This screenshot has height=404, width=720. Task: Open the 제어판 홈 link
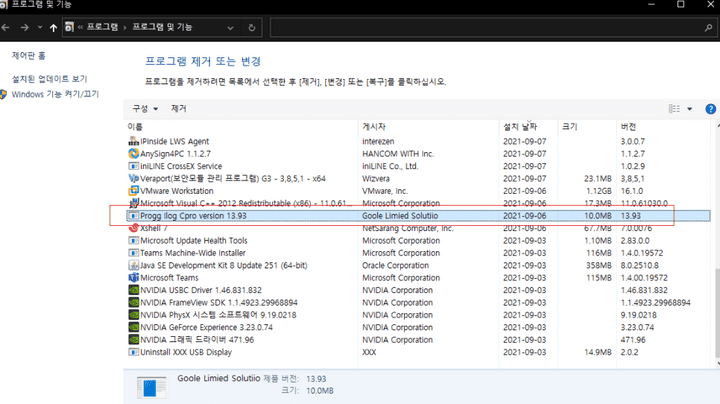28,56
